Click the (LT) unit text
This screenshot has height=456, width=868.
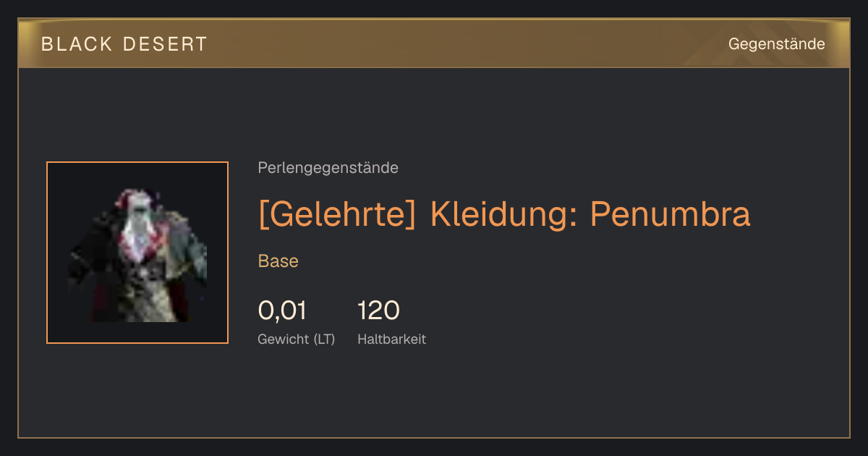tap(324, 339)
